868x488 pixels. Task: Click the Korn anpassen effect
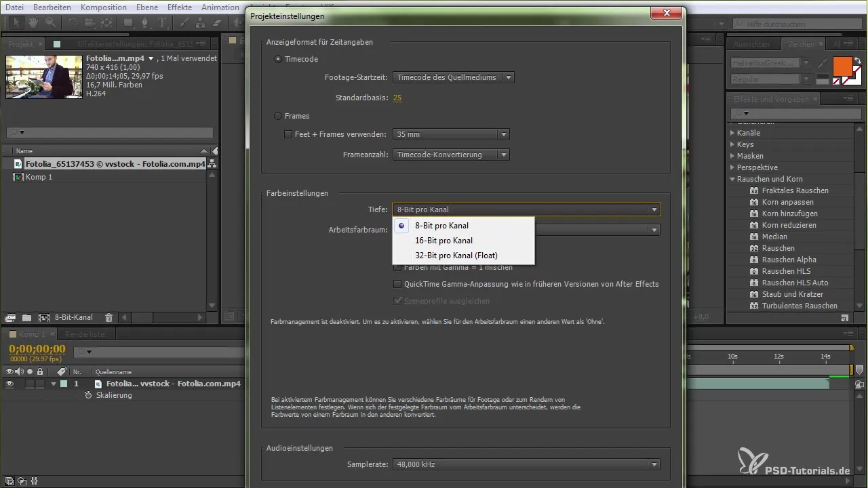[x=787, y=202]
